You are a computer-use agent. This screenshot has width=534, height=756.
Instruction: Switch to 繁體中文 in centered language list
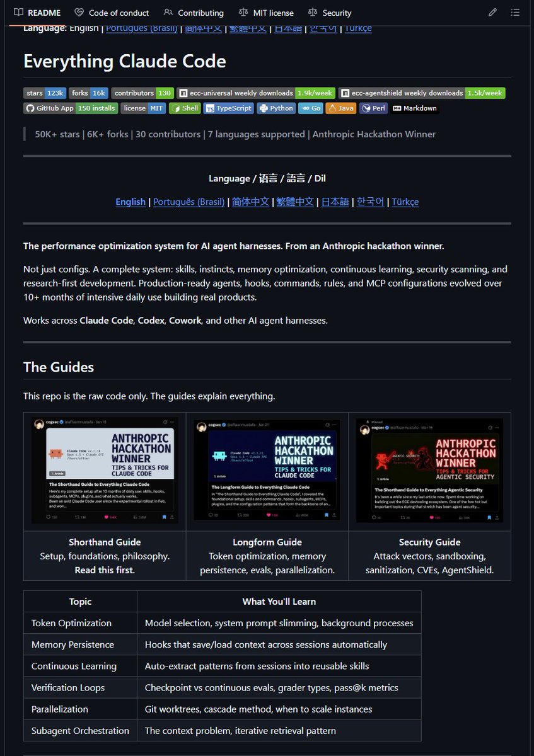pyautogui.click(x=295, y=202)
